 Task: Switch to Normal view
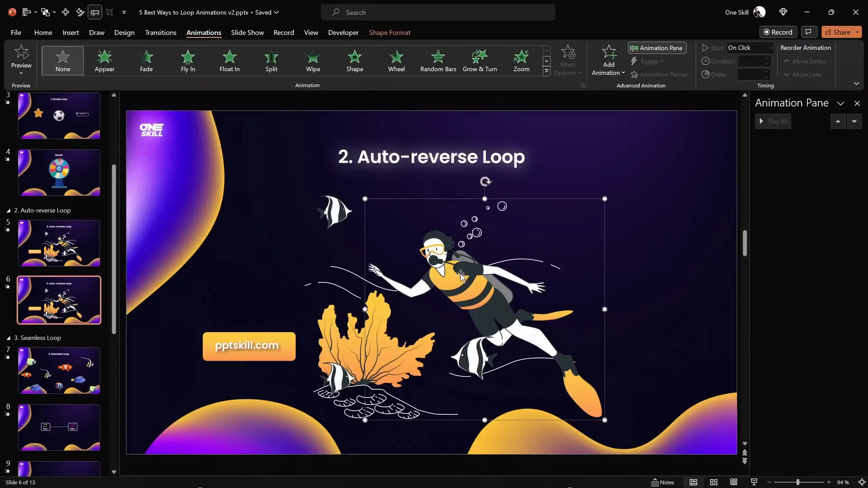pos(693,482)
